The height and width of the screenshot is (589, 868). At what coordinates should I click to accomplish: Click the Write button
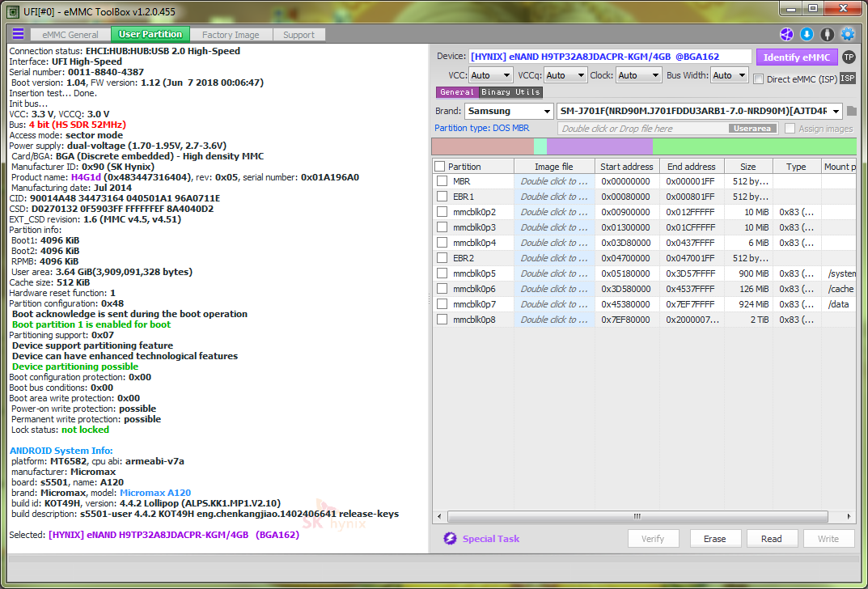828,539
